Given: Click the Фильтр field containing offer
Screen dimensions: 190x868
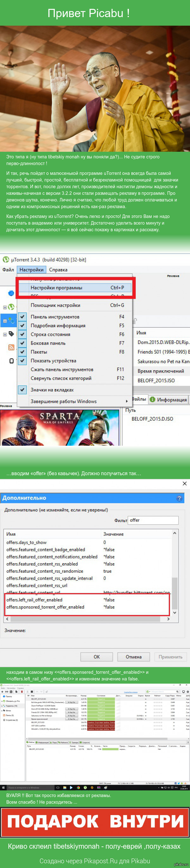Looking at the screenshot, I should [154, 520].
